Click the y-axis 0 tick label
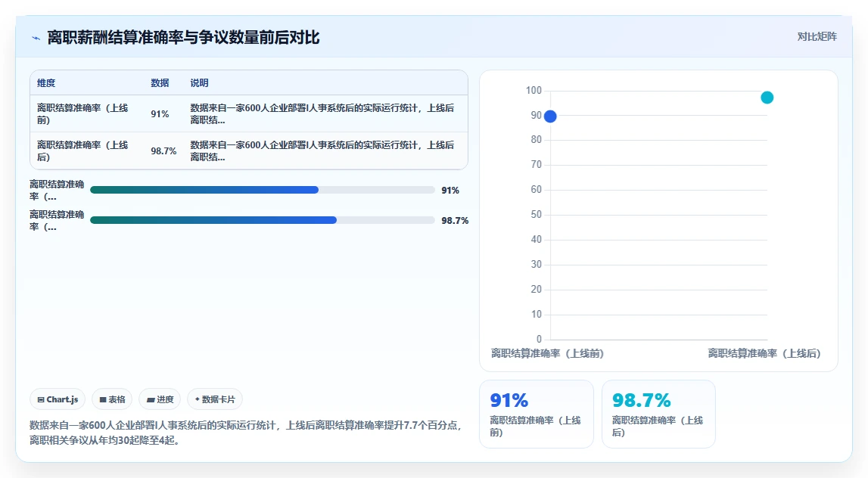The width and height of the screenshot is (868, 478). pos(539,339)
